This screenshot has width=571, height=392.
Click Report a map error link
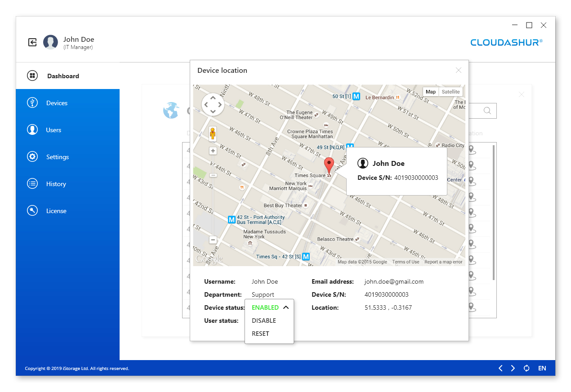443,262
